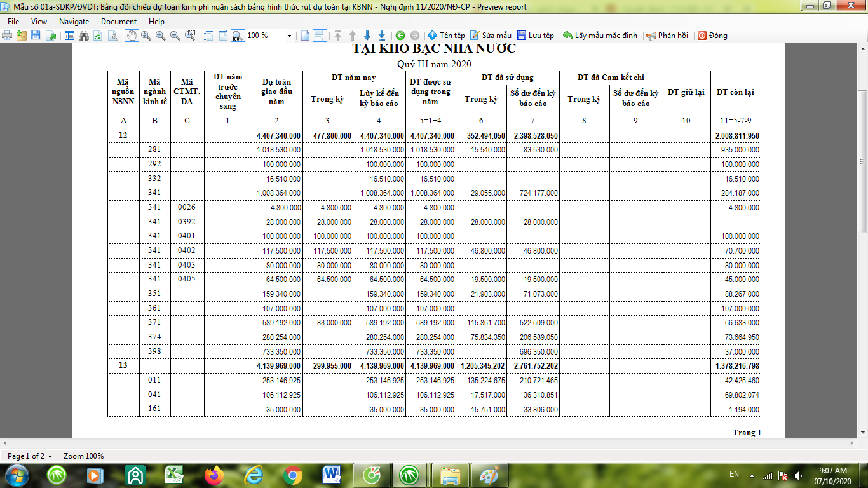Go to the previous page
The width and height of the screenshot is (868, 488).
[353, 36]
